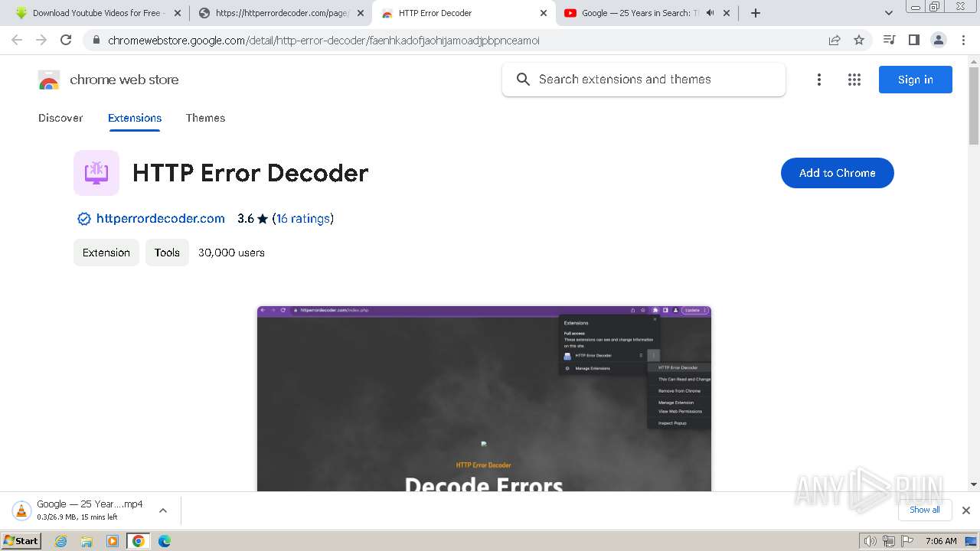Toggle the browser side panel
The image size is (980, 551).
click(913, 40)
